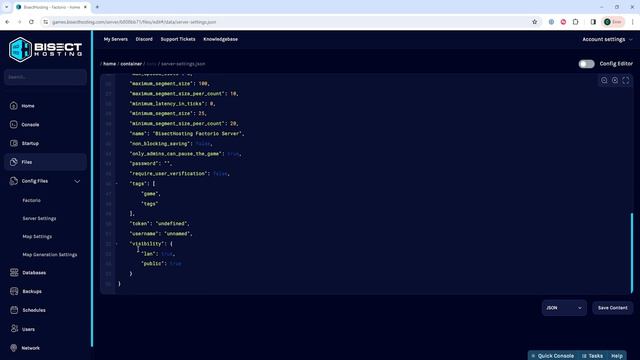Viewport: 640px width, 360px height.
Task: Open Map Generation Settings entry
Action: point(50,255)
